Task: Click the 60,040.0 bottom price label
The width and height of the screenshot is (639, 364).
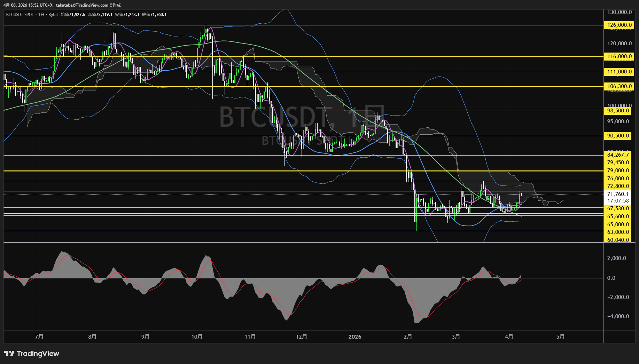Action: pyautogui.click(x=618, y=240)
